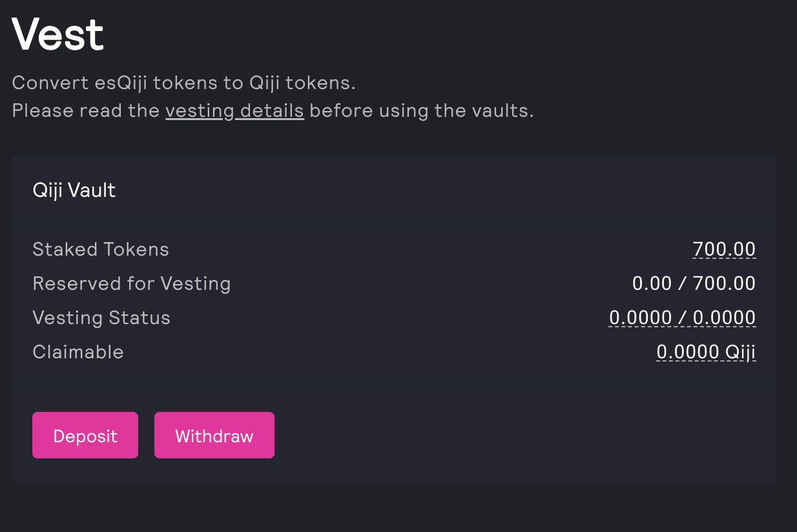
Task: Click the Claimable label
Action: [x=78, y=352]
